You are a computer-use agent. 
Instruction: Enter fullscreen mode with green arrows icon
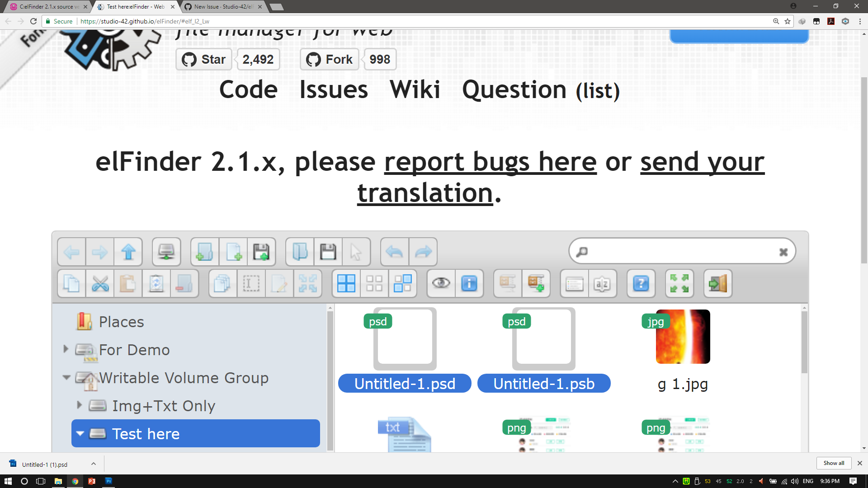coord(679,283)
